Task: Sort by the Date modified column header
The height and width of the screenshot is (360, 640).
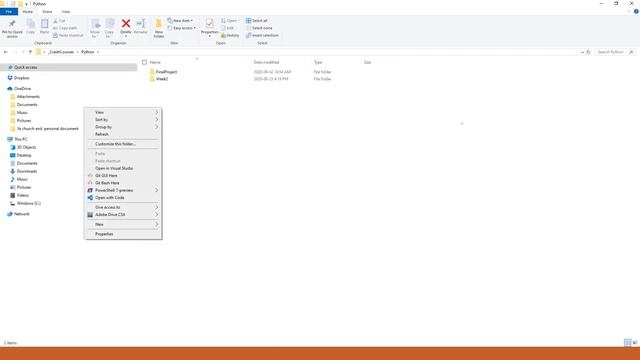Action: 266,62
